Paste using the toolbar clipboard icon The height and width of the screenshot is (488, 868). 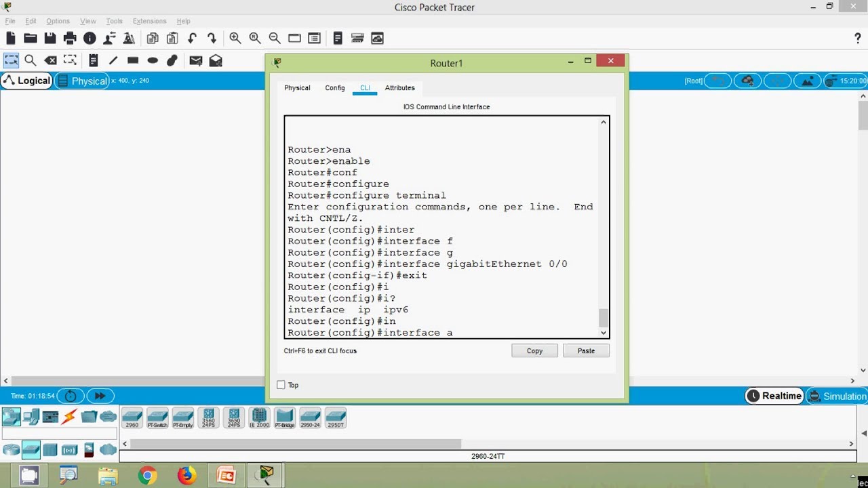(172, 39)
